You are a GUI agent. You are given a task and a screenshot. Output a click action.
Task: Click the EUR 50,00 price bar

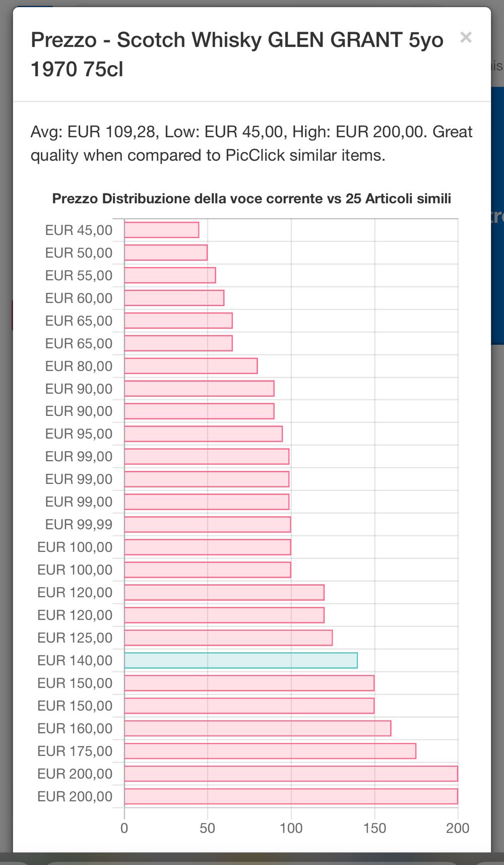[x=166, y=253]
